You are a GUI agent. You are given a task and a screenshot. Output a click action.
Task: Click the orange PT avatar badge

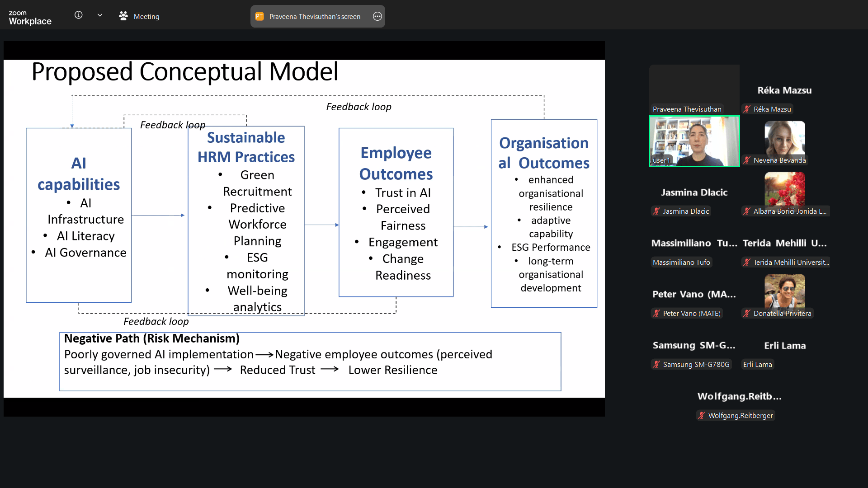259,17
